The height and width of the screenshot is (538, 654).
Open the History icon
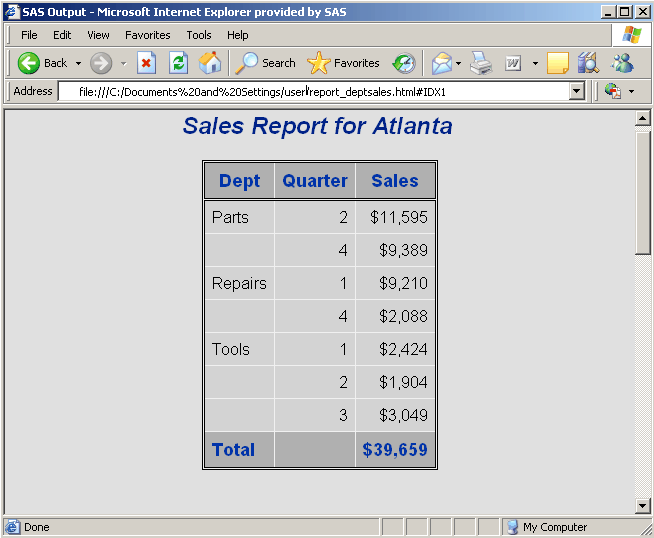(x=404, y=63)
